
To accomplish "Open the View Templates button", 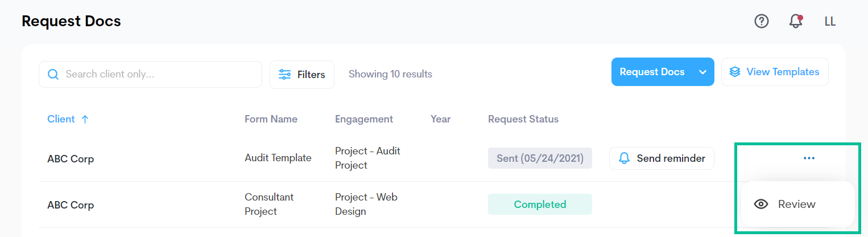I will coord(782,72).
